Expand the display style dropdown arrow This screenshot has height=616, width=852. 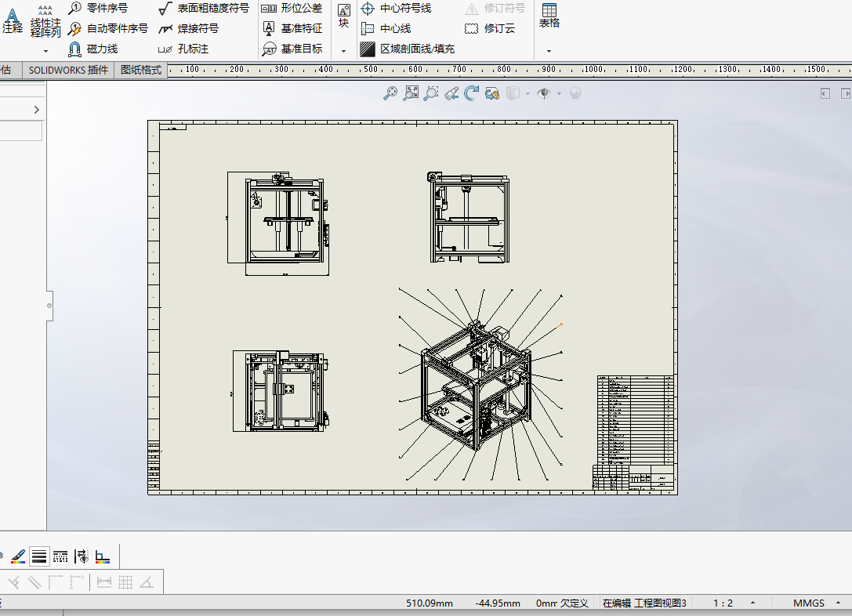[528, 94]
